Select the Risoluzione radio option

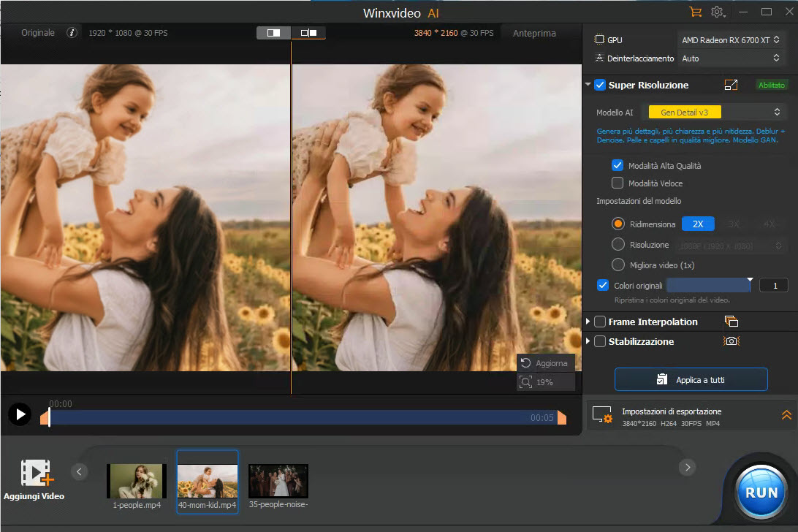[x=617, y=244]
